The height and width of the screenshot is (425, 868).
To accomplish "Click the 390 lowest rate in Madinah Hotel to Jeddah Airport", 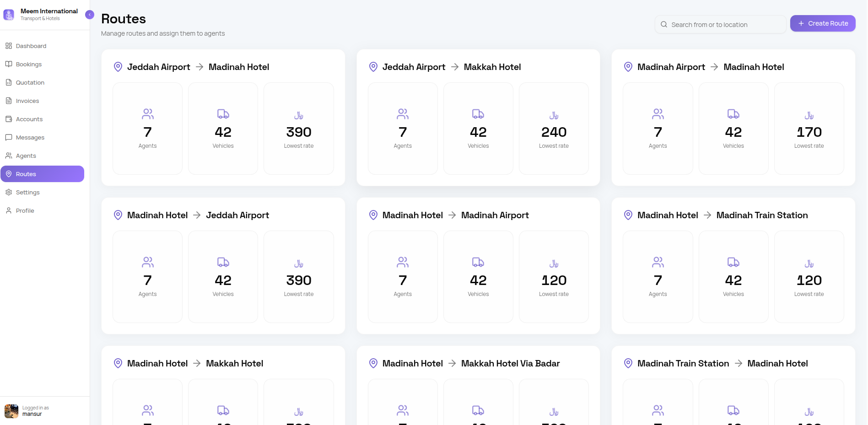I will tap(299, 280).
